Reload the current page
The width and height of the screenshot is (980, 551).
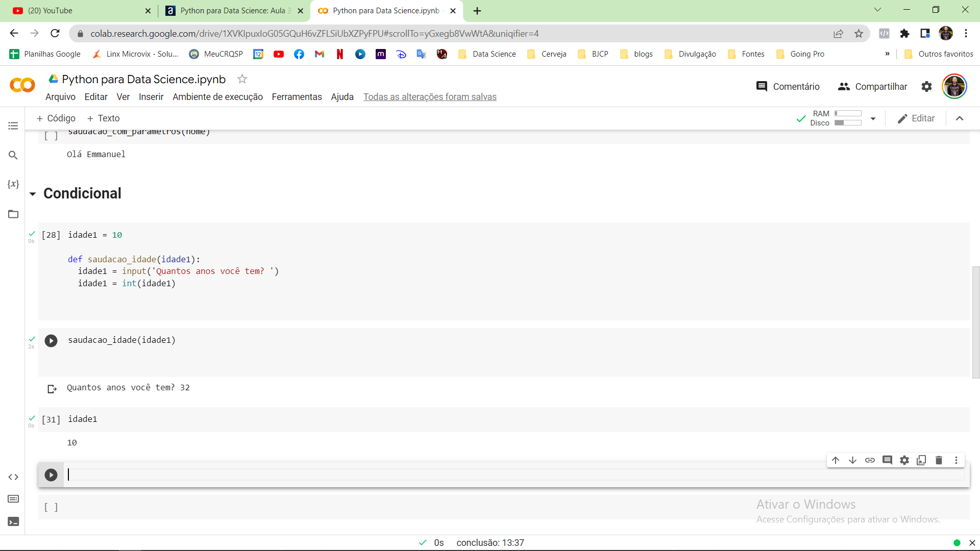point(55,34)
